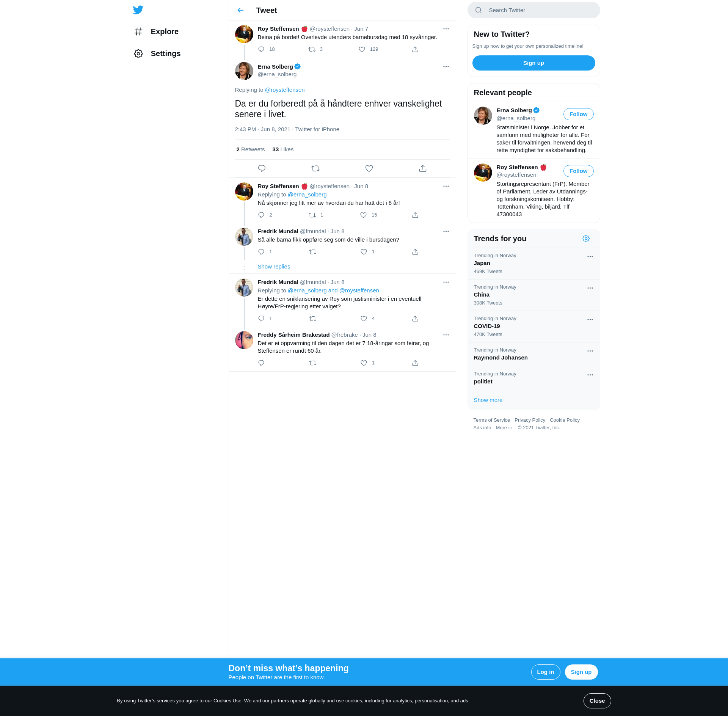
Task: Expand Show replies under Fredrik's tweet
Action: [x=274, y=267]
